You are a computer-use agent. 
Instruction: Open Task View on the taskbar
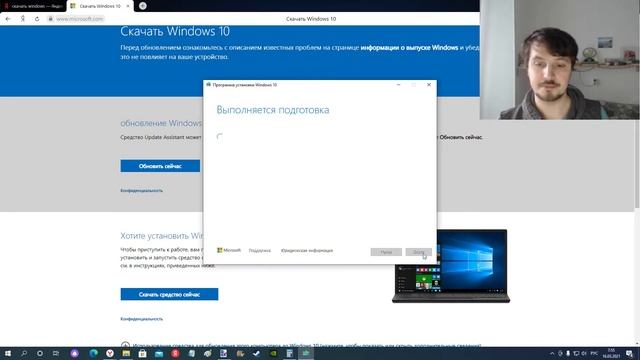[56, 353]
